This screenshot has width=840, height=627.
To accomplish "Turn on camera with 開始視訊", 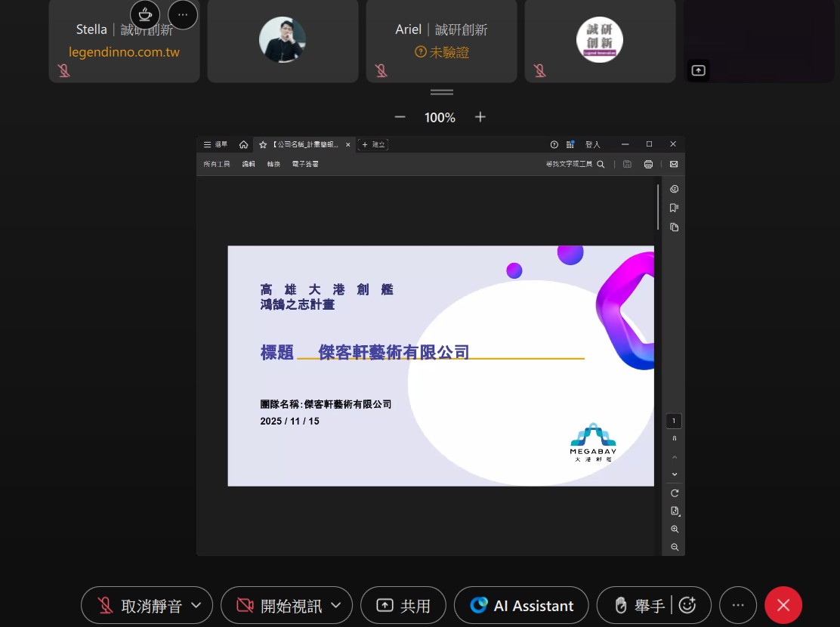I will tap(278, 605).
